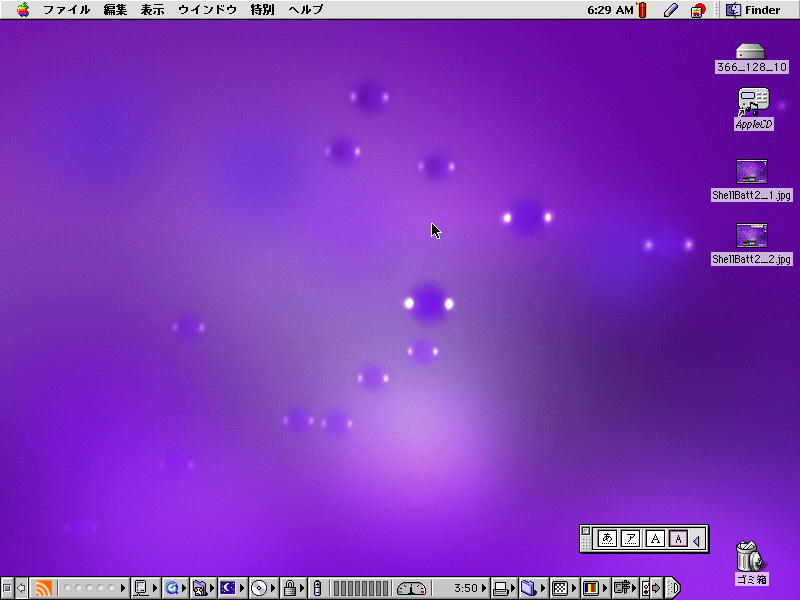Switch input to half-width A mode

click(x=678, y=539)
